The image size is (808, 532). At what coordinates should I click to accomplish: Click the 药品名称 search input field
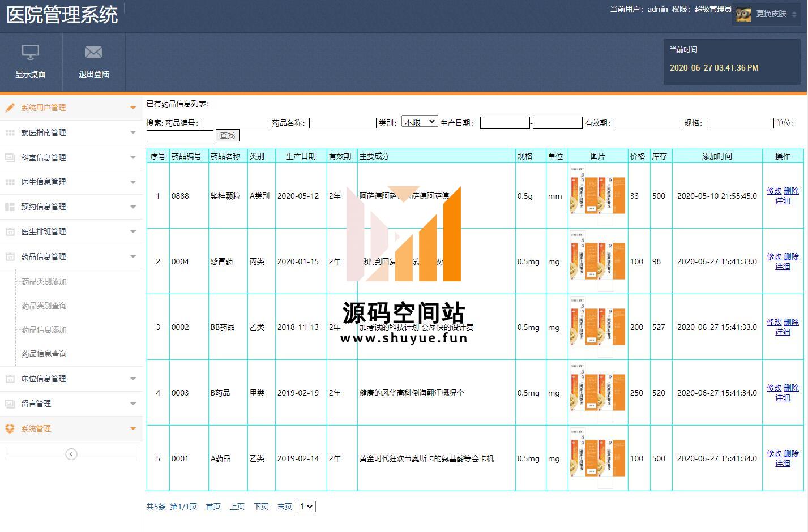click(x=343, y=123)
